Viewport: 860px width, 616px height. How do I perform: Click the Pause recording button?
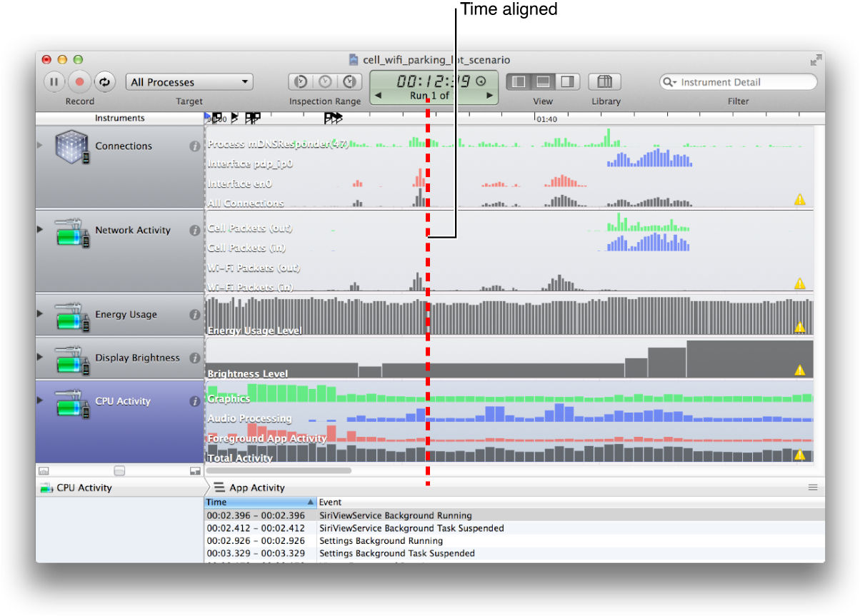point(54,82)
